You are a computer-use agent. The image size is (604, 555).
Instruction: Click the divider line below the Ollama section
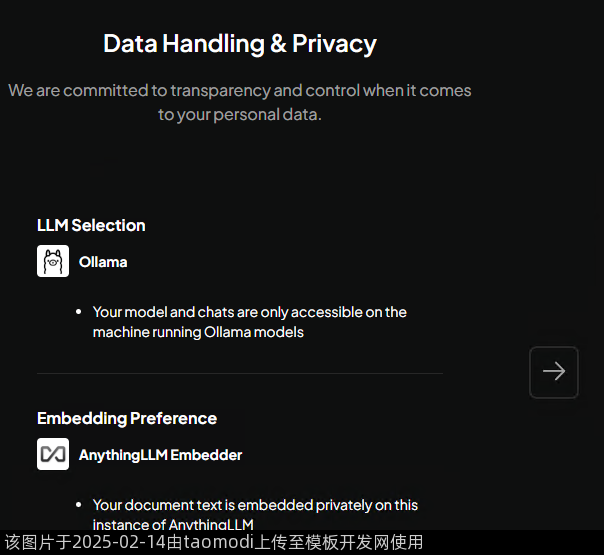coord(240,374)
